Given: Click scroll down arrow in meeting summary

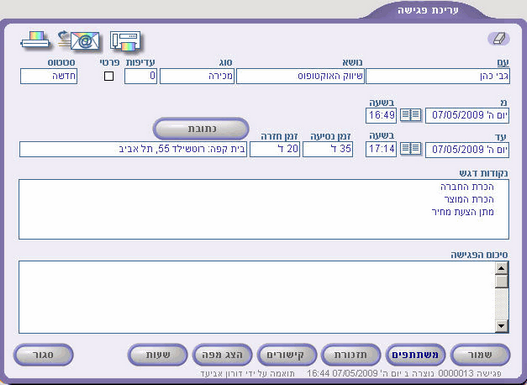Looking at the screenshot, I should pos(501,326).
